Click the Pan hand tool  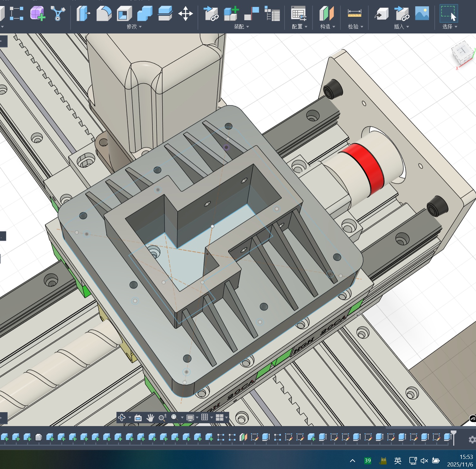click(150, 418)
